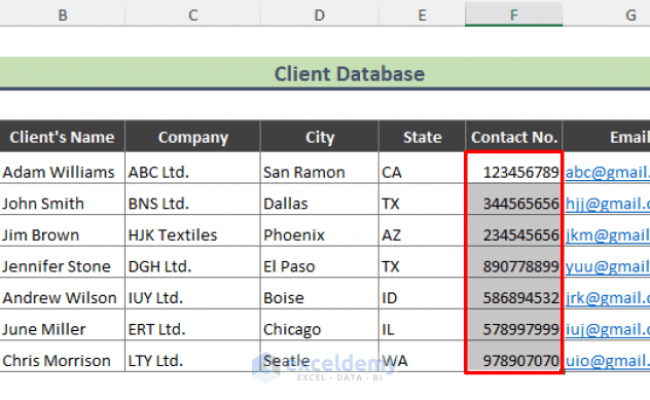The width and height of the screenshot is (650, 400).
Task: Select the cell San Ramon
Action: 319,168
